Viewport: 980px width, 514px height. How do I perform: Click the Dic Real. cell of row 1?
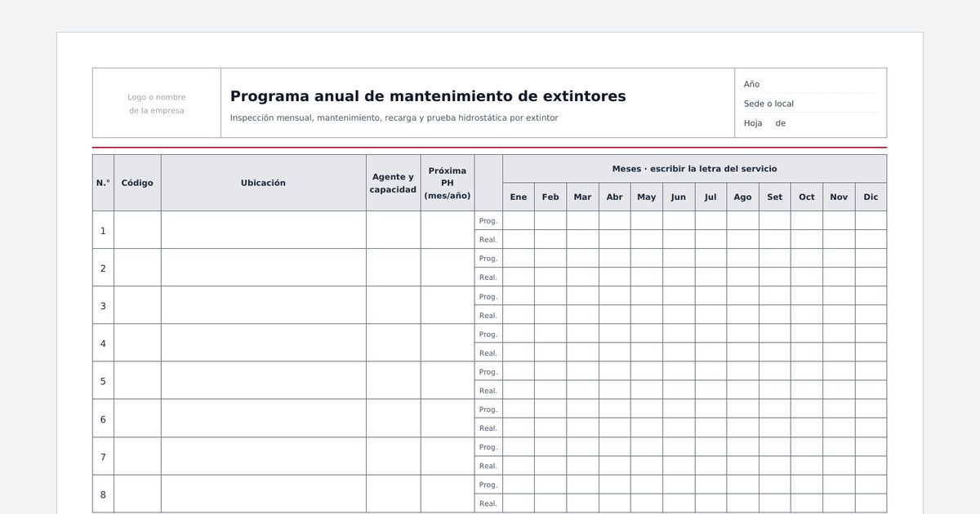coord(871,239)
